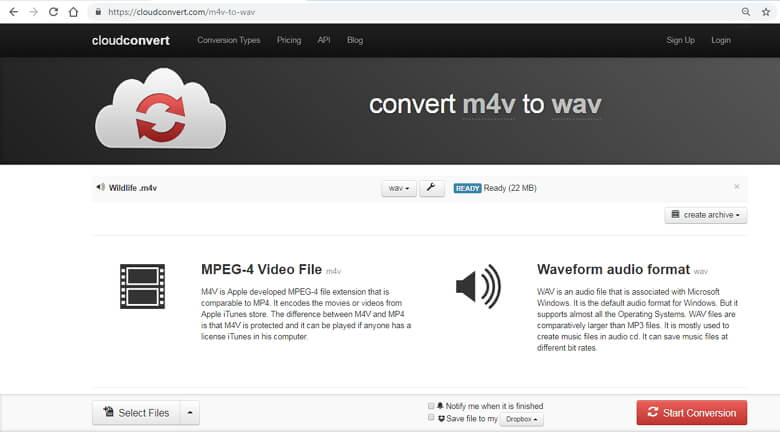Viewport: 780px width, 432px height.
Task: Go to Pricing page
Action: [x=289, y=40]
